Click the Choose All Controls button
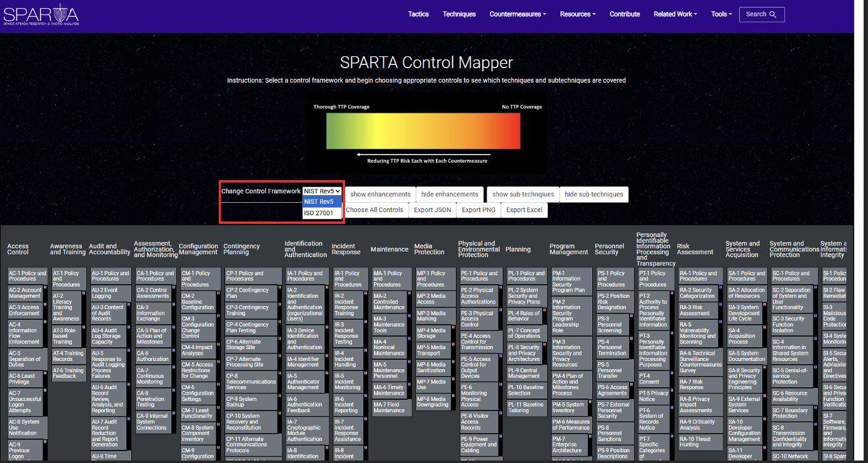Screen dimensions: 868x463 click(375, 210)
